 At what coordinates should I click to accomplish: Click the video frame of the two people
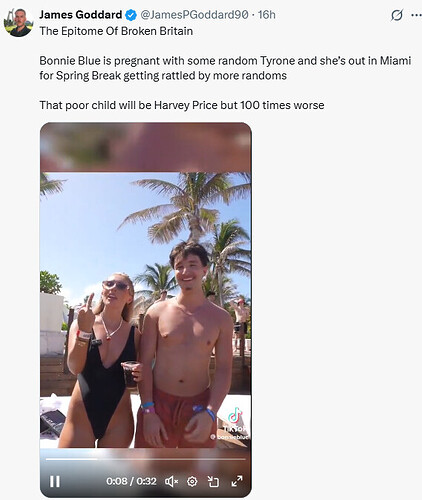point(146,310)
